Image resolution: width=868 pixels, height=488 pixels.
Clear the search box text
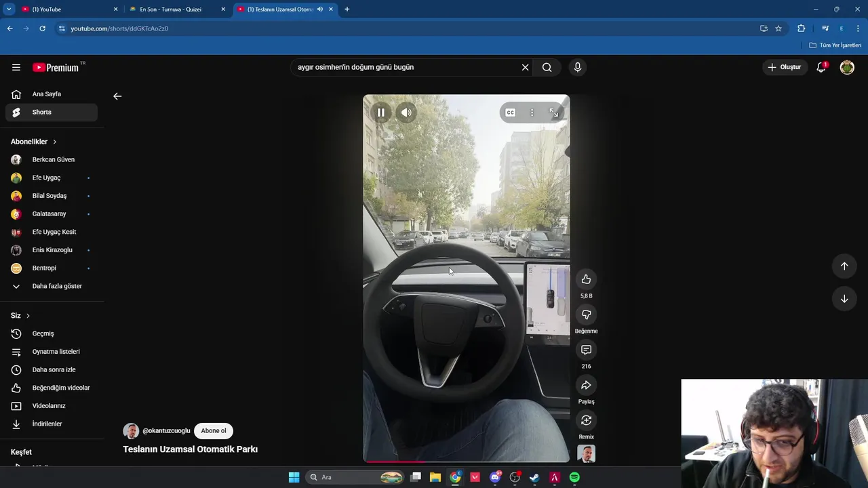[525, 67]
